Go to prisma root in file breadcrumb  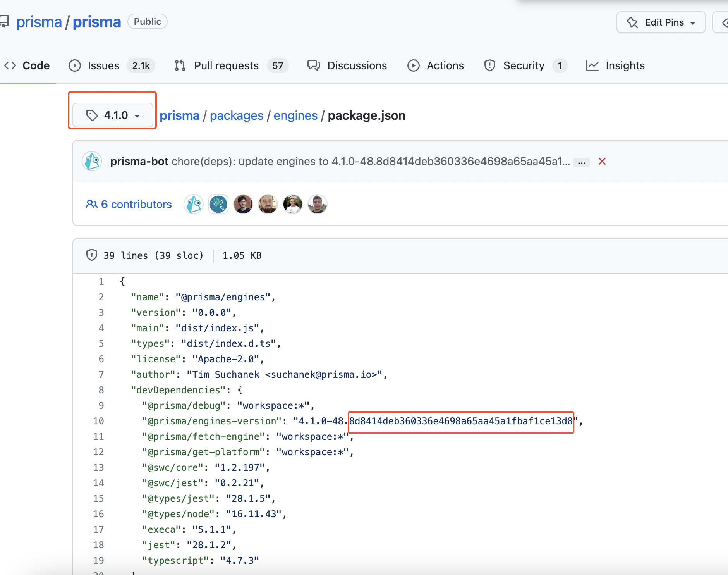point(179,115)
